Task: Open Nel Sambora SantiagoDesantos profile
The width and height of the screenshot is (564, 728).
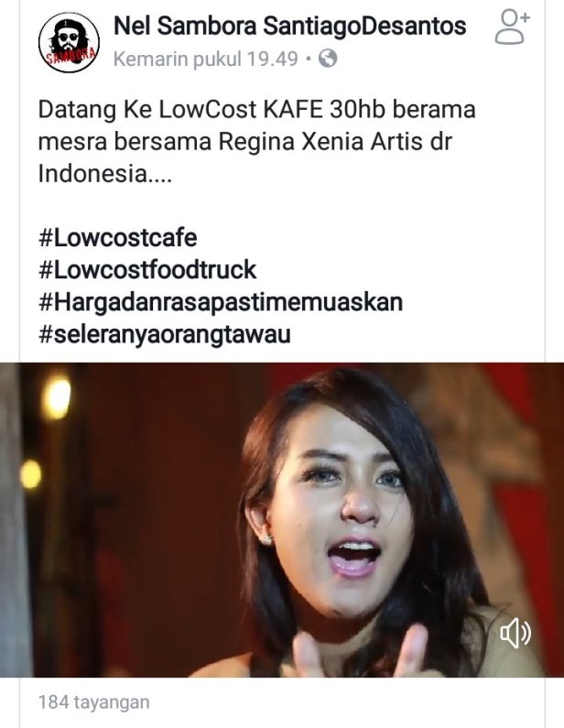Action: (x=289, y=26)
